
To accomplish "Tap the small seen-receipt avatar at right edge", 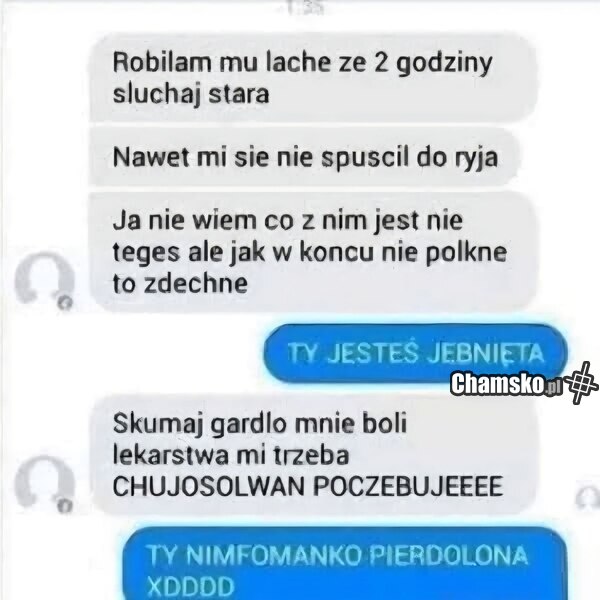I will tap(588, 497).
